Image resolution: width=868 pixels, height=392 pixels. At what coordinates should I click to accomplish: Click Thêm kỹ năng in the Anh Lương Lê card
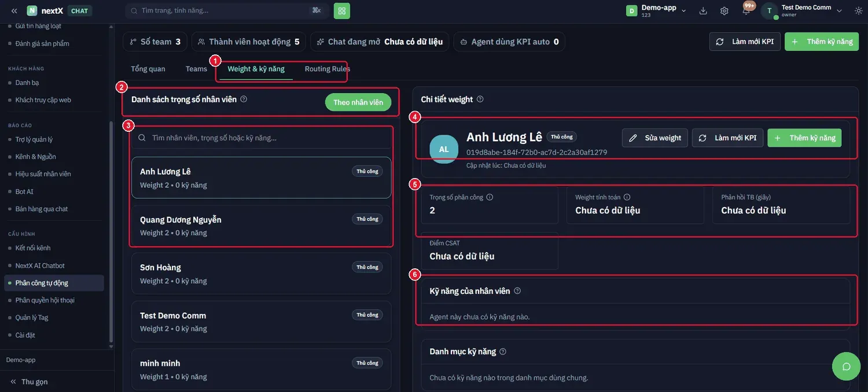point(804,138)
